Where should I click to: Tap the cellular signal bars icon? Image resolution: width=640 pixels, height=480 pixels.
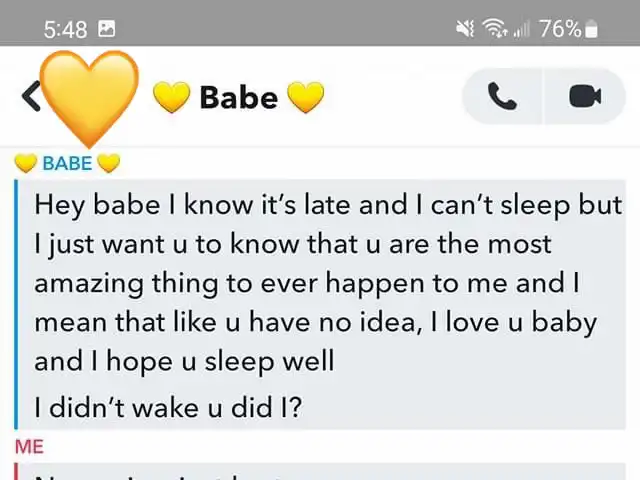pos(521,29)
